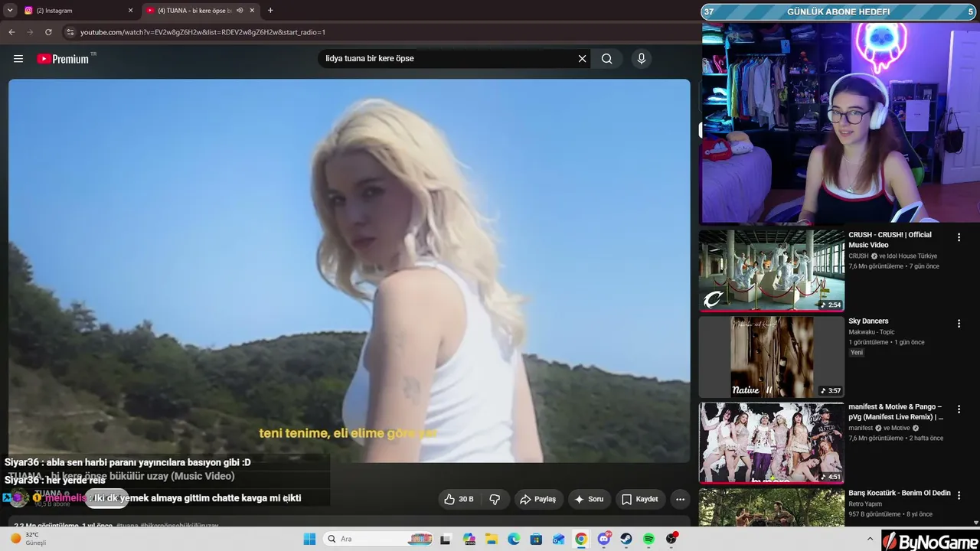This screenshot has height=551, width=980.
Task: Clear the YouTube search box text
Action: coord(582,59)
